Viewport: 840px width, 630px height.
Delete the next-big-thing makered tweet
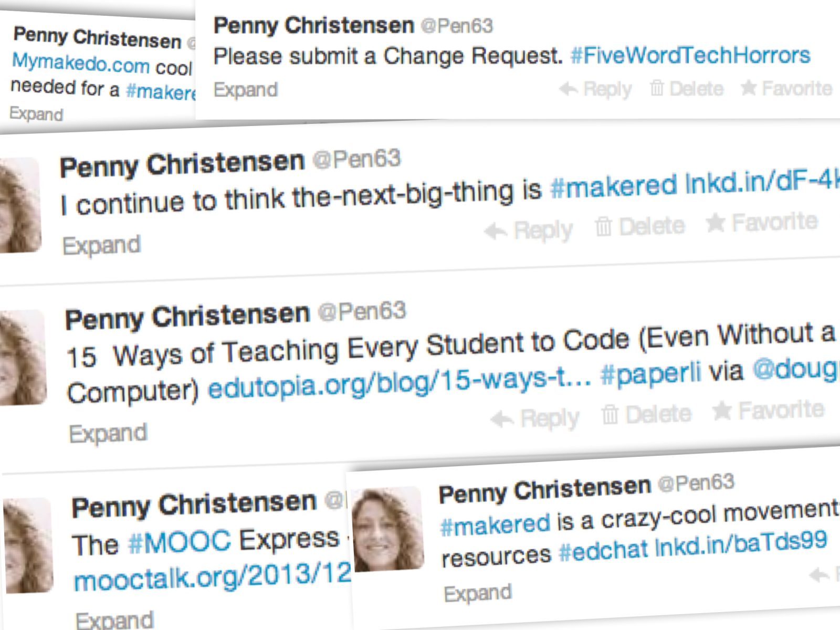click(640, 226)
